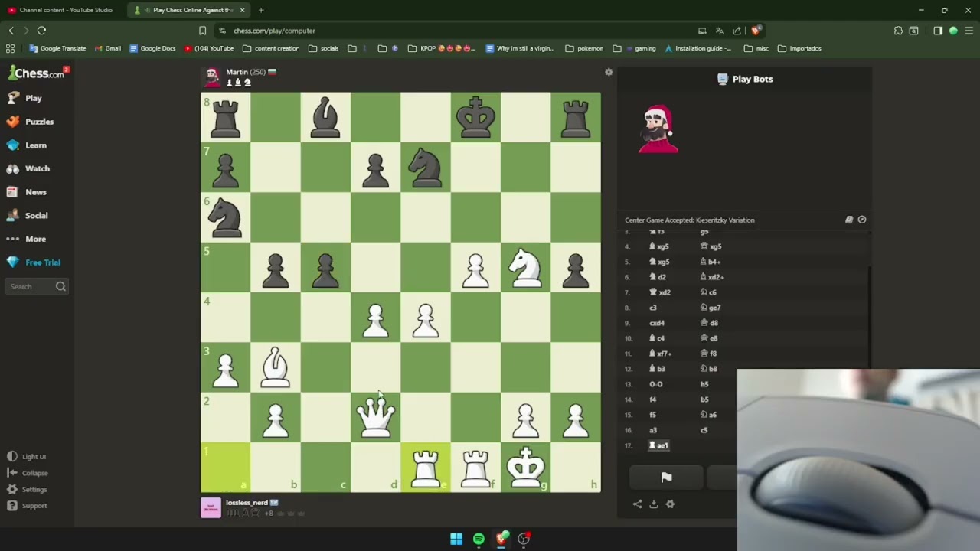
Task: Select black move Nge7 in move list
Action: (710, 308)
